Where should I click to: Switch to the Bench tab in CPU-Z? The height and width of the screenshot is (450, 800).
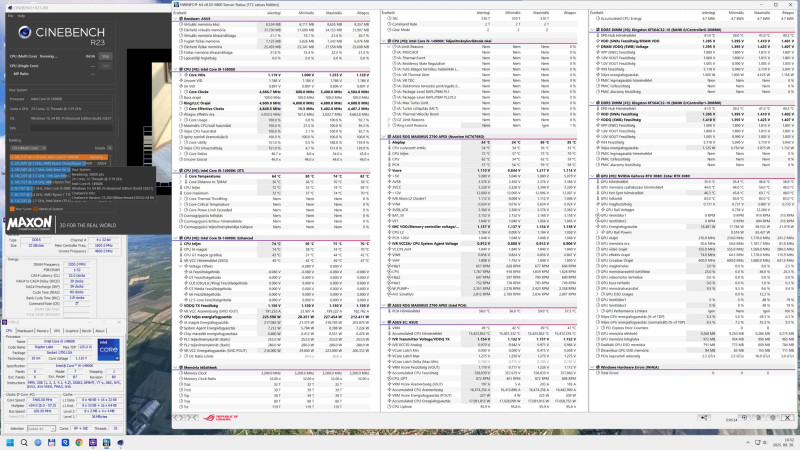pyautogui.click(x=87, y=331)
